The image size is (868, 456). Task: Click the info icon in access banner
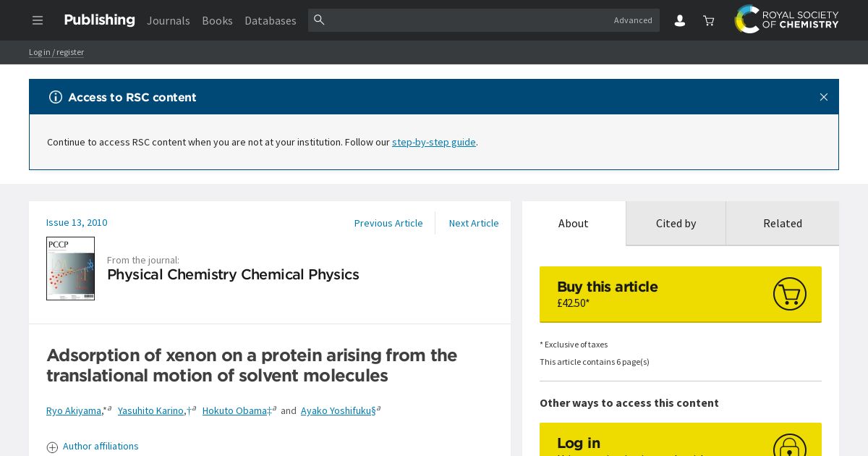pos(56,97)
